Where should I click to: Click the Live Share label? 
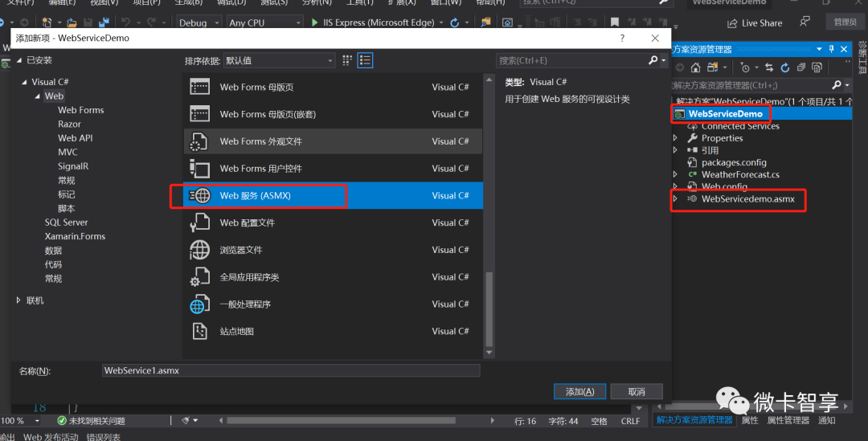762,23
